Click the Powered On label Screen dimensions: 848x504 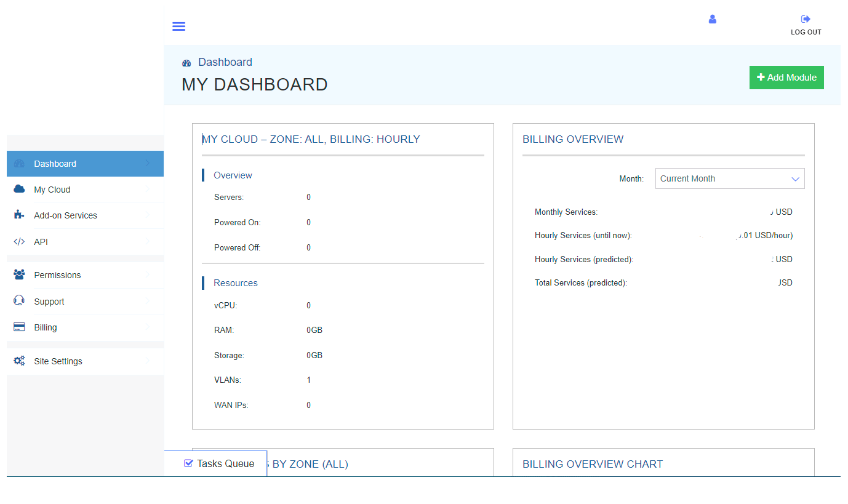point(238,223)
